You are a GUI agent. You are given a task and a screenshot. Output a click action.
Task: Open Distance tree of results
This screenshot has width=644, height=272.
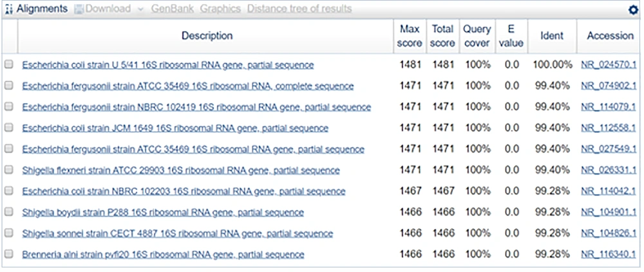click(x=299, y=9)
